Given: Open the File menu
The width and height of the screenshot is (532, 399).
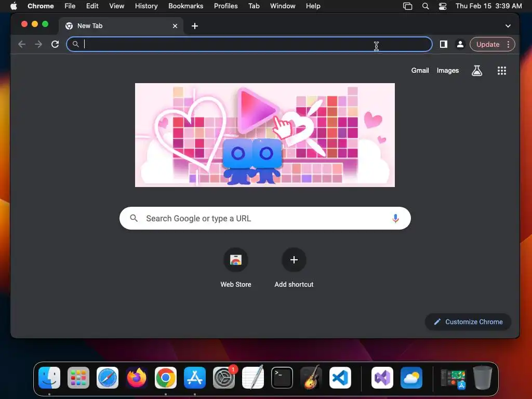Looking at the screenshot, I should click(70, 6).
